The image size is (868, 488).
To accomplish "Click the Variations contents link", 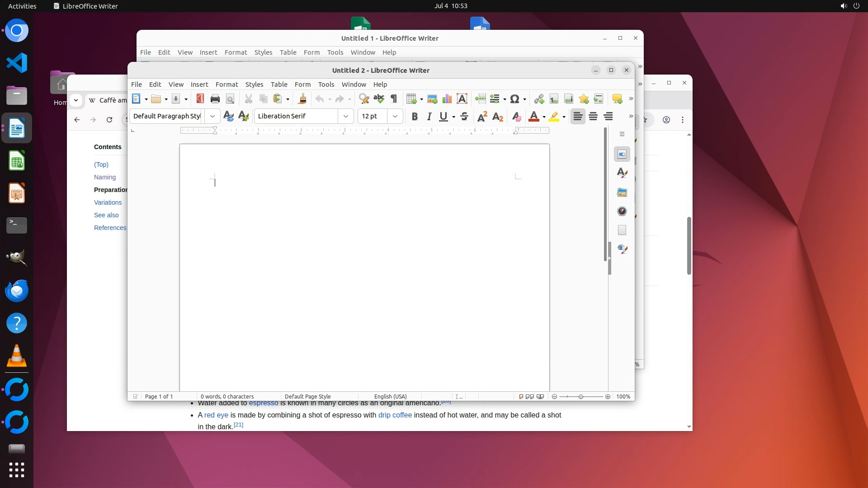I will [x=108, y=202].
